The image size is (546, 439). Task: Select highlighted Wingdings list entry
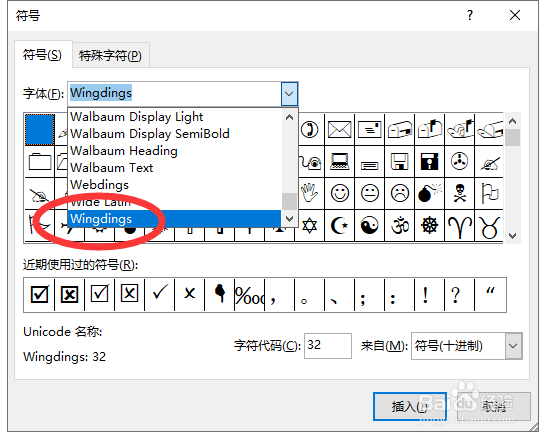point(174,219)
